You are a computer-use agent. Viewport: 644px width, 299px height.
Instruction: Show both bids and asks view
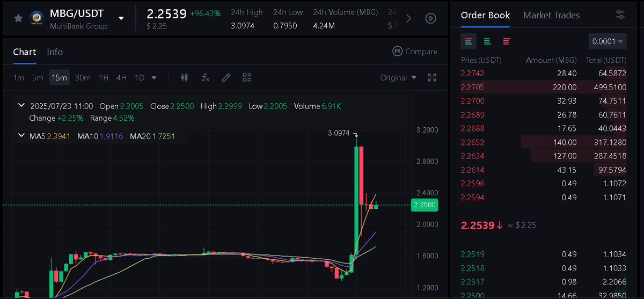pos(469,41)
